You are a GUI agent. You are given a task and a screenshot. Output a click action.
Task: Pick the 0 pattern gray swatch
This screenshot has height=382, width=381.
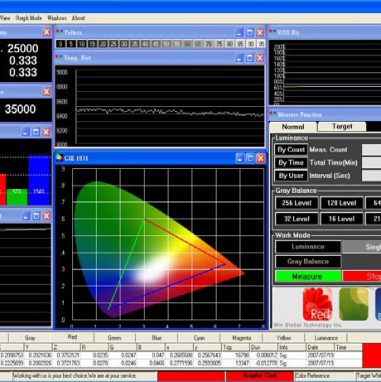[60, 44]
